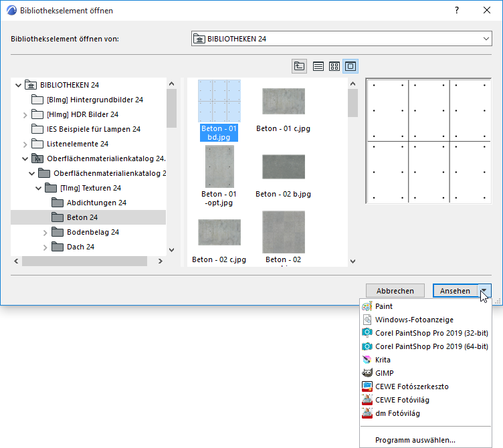The width and height of the screenshot is (503, 448).
Task: Collapse the [TImg] Texturen 24 folder
Action: pos(39,189)
